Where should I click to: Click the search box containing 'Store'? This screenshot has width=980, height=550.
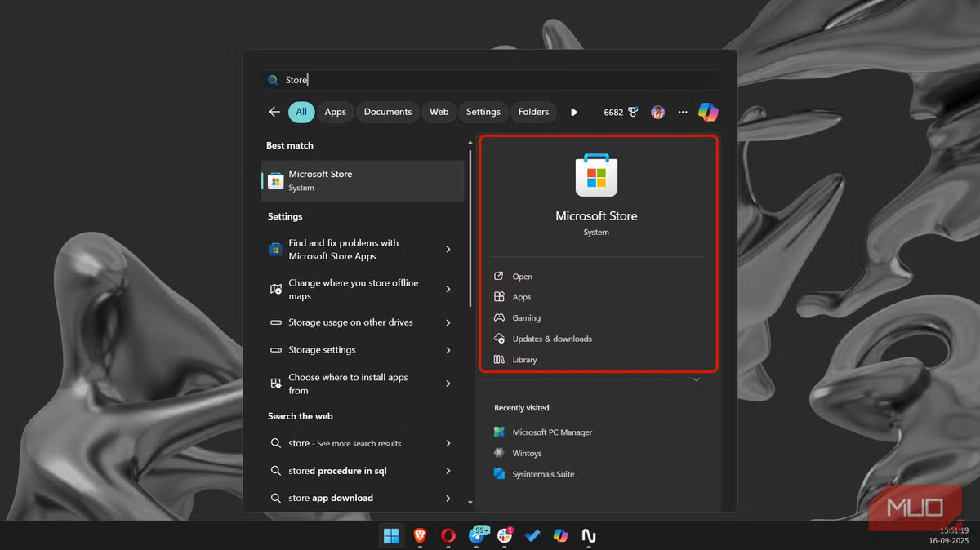pos(490,80)
